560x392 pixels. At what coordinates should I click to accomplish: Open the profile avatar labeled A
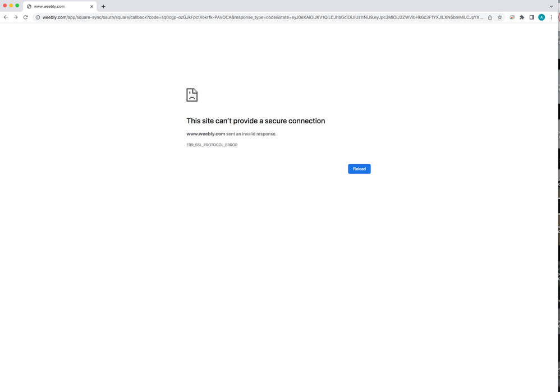tap(541, 17)
